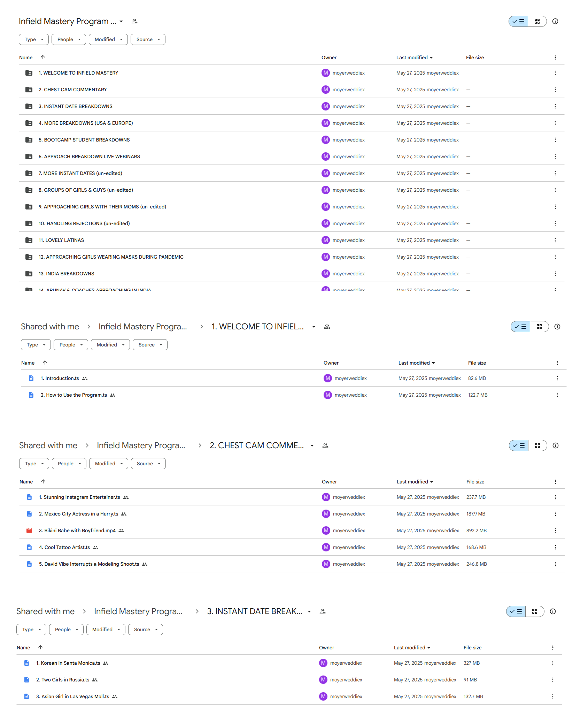Open folder 3. INSTANT DATE BREAKDOWNS

click(76, 106)
